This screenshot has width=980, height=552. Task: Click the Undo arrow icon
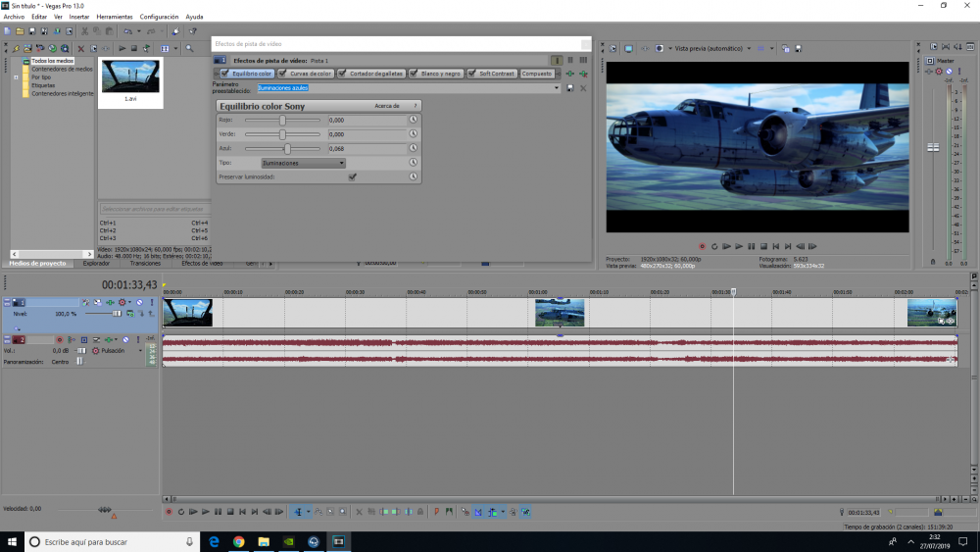(x=127, y=31)
